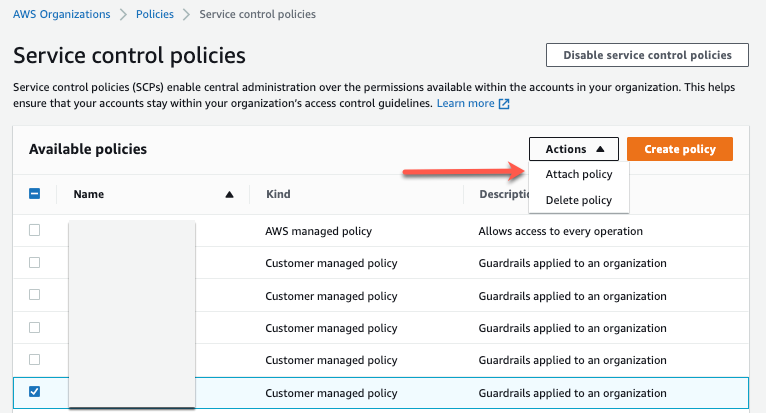Uncheck the selected bottom policy checkbox
766x413 pixels.
click(x=35, y=392)
